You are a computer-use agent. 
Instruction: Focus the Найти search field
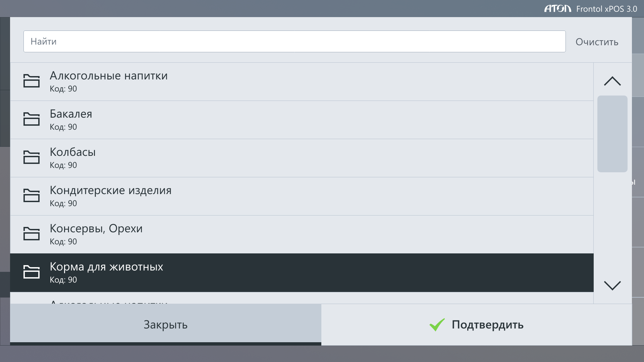coord(294,42)
